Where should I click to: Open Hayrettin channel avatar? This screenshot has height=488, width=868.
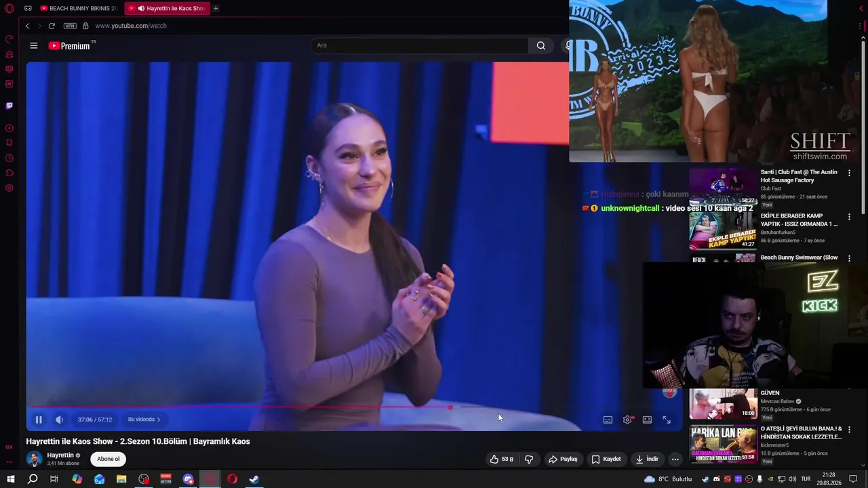(x=34, y=459)
